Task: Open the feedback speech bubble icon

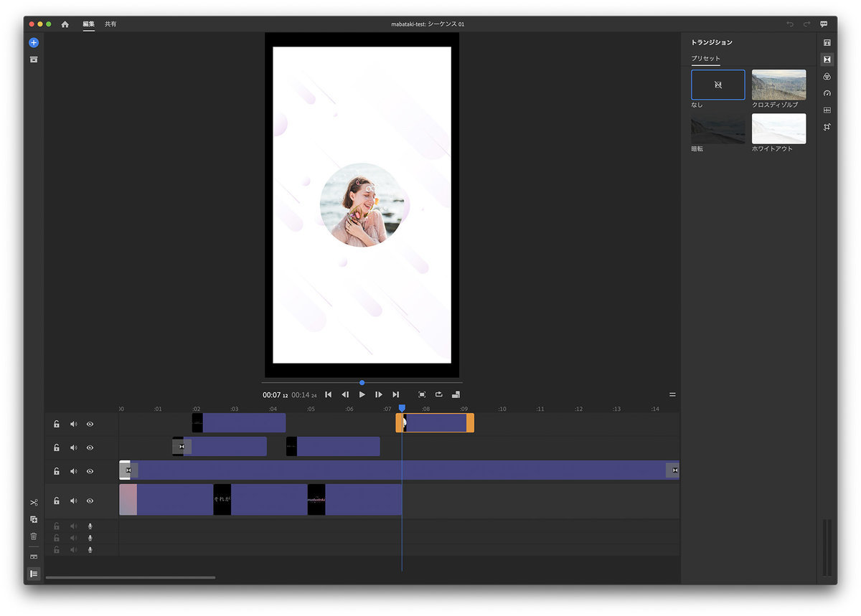Action: coord(824,24)
